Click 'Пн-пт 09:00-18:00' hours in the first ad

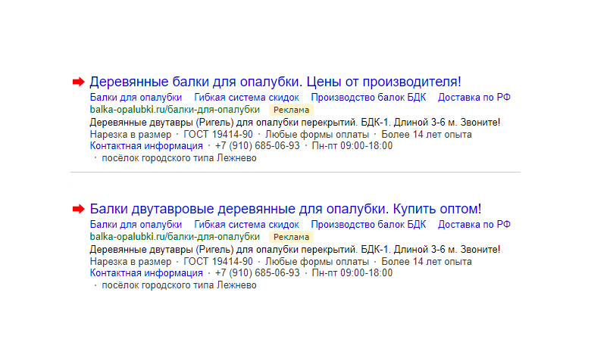(352, 146)
